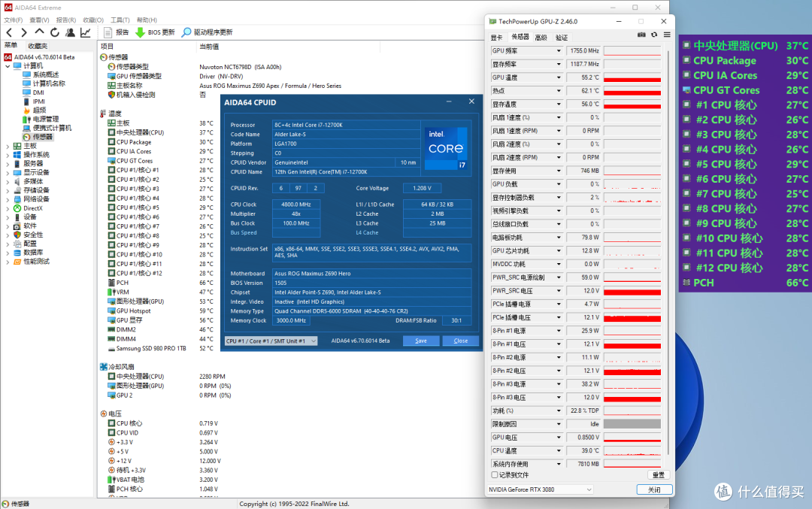Open the 报告(R) menu in AIDA64

[65, 20]
